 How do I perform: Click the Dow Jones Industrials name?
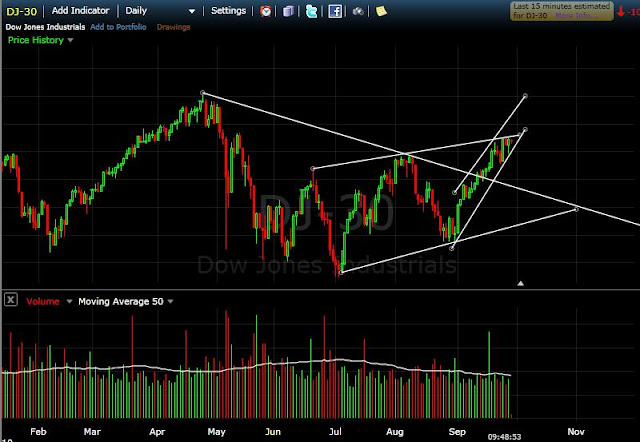pyautogui.click(x=45, y=27)
